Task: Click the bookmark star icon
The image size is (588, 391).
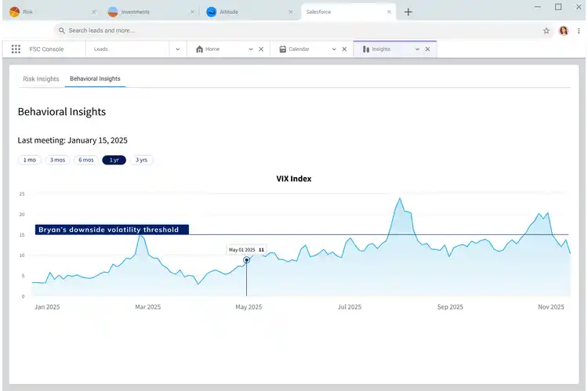Action: pos(546,31)
